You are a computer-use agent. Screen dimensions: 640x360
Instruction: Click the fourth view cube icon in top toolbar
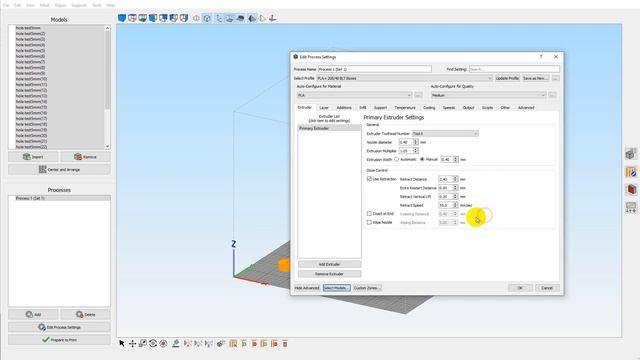point(153,18)
